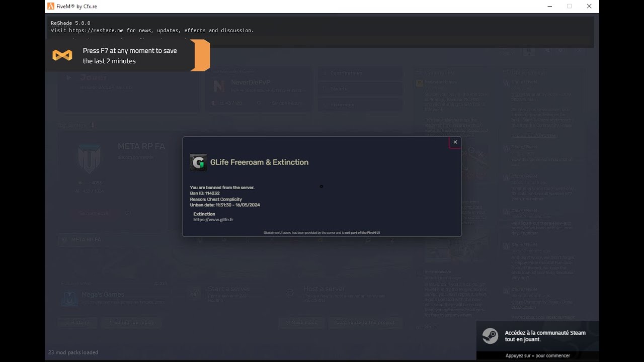Click the ReShade 5.8.0 banner text
This screenshot has width=644, height=362.
click(x=70, y=23)
